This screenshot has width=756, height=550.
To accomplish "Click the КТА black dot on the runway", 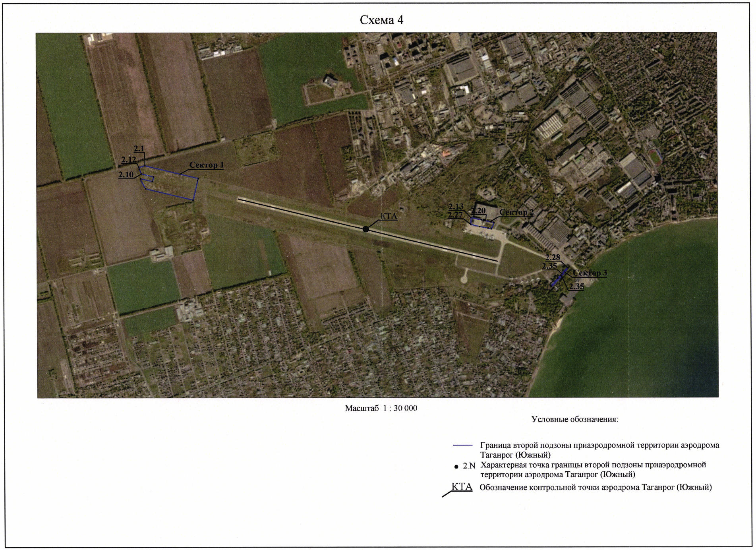I will tap(365, 229).
